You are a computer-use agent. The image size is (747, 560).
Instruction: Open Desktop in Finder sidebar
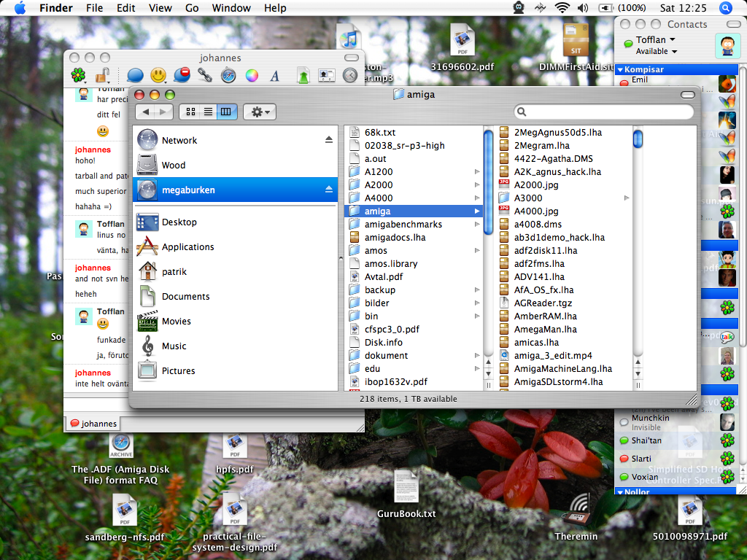click(x=236, y=222)
